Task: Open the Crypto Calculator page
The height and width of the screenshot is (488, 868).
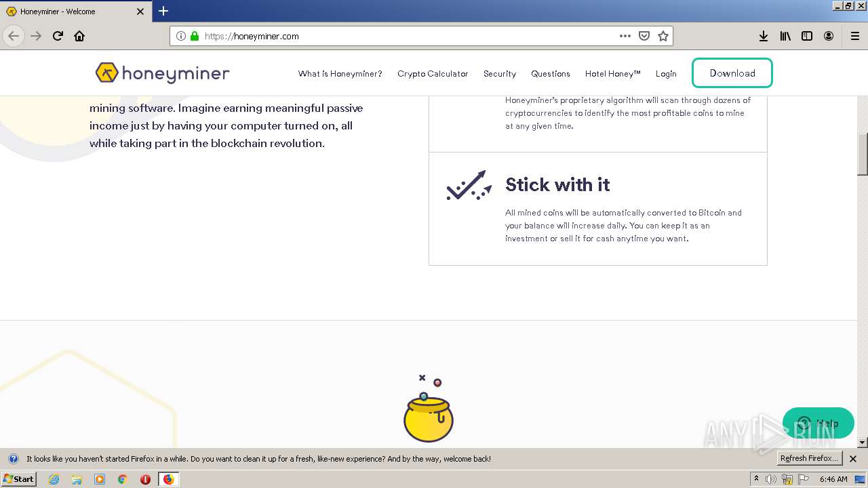Action: click(433, 74)
